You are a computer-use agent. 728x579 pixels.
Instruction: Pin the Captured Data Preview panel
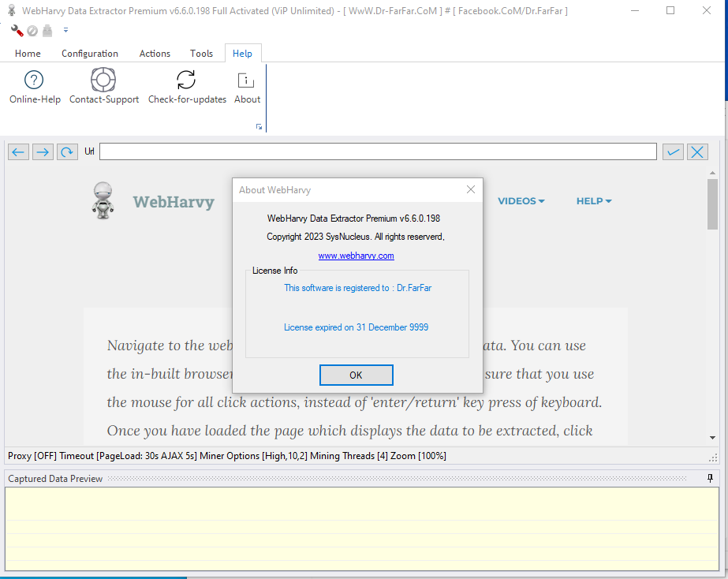(x=710, y=479)
